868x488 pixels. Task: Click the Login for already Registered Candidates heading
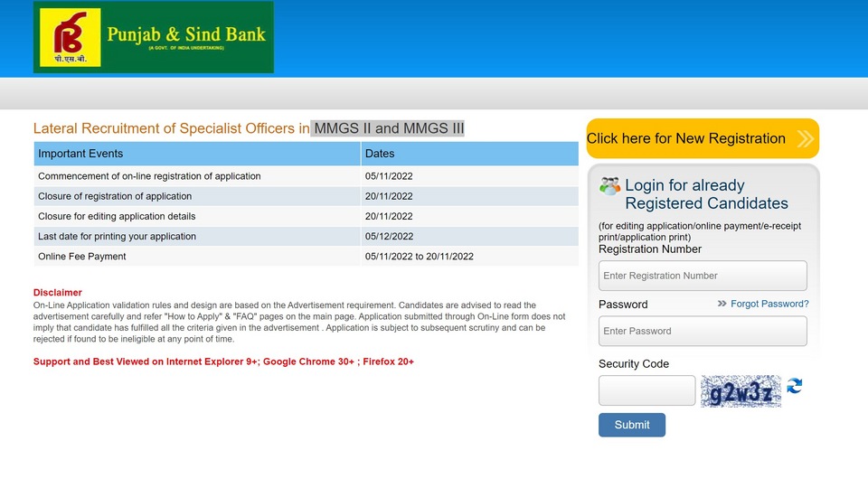click(706, 194)
